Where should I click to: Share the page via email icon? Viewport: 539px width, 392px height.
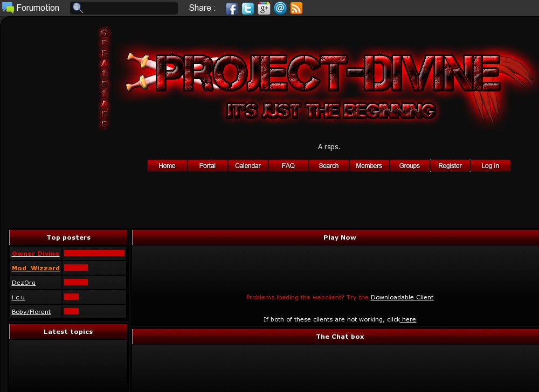click(x=280, y=8)
